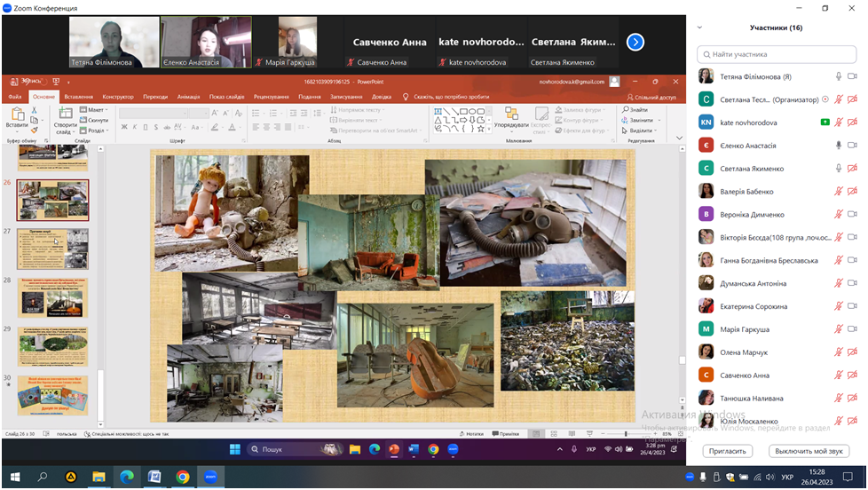Open the Вставлення ribbon tab
This screenshot has width=868, height=490.
click(x=78, y=97)
